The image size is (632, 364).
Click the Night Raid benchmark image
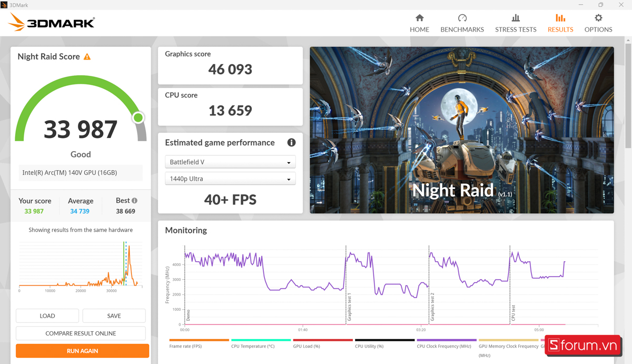(462, 130)
